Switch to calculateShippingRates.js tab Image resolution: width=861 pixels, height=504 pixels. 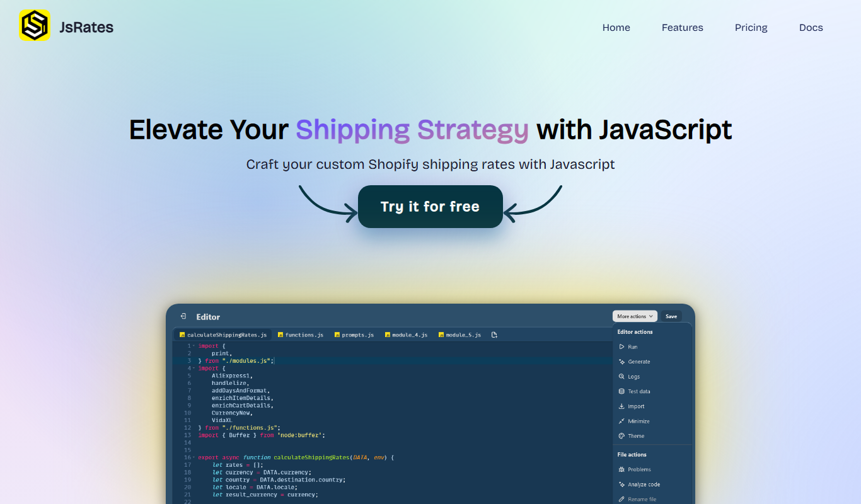click(x=222, y=335)
